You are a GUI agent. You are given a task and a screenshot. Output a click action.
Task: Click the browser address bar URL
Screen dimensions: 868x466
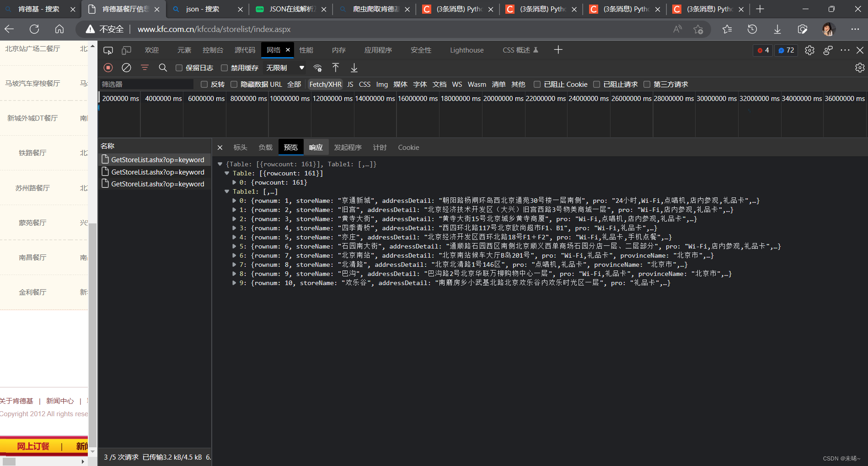click(214, 29)
